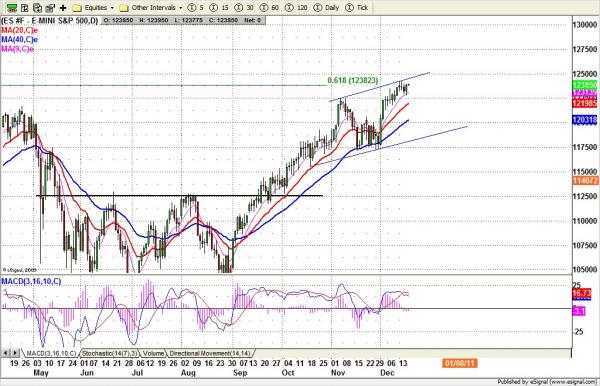Select the 5 minute interval
Screen dimensions: 600x386
(x=196, y=7)
